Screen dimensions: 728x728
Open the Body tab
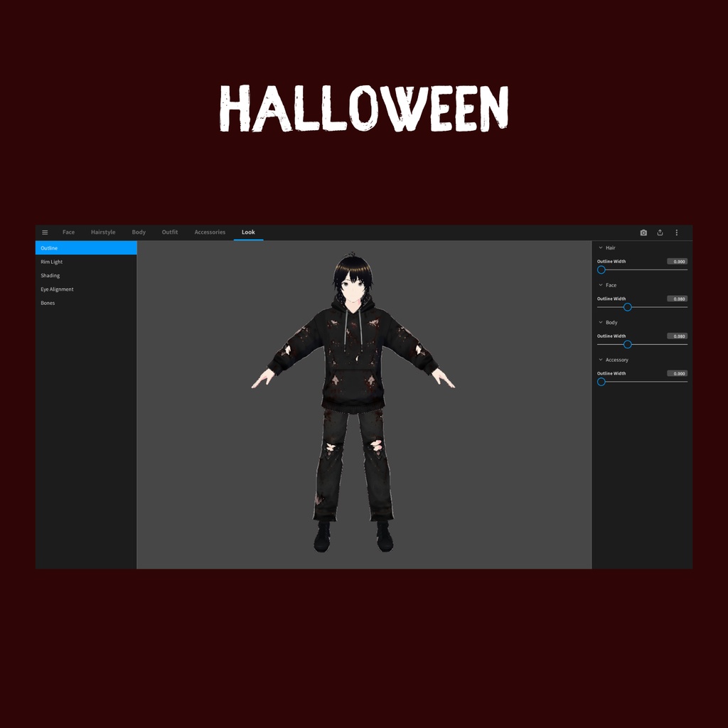[x=139, y=232]
